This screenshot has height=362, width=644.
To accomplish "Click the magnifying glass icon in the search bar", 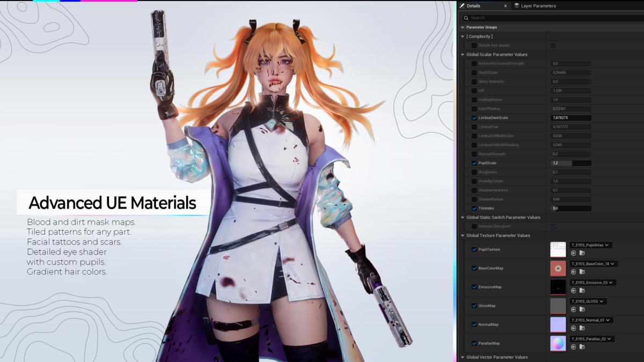I will [x=466, y=18].
